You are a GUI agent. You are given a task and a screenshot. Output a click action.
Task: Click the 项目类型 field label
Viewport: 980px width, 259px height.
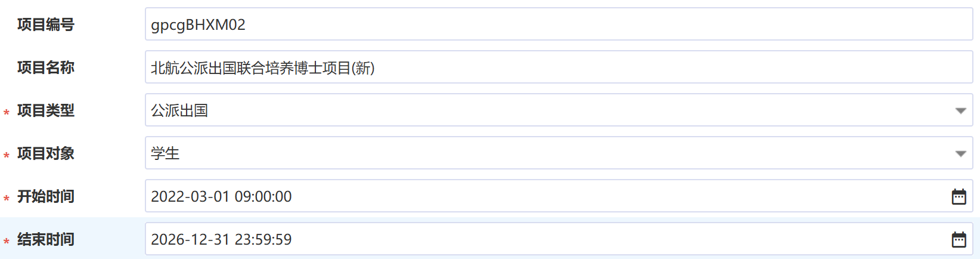pos(46,110)
